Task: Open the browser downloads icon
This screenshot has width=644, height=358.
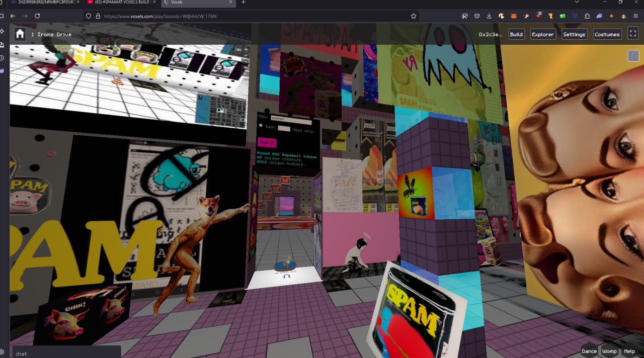Action: click(489, 16)
